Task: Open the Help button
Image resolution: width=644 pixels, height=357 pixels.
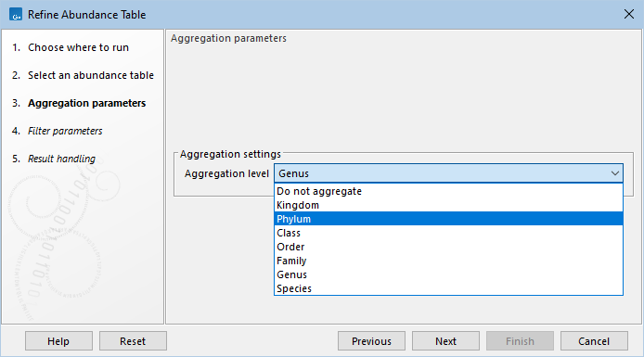Action: pos(58,341)
